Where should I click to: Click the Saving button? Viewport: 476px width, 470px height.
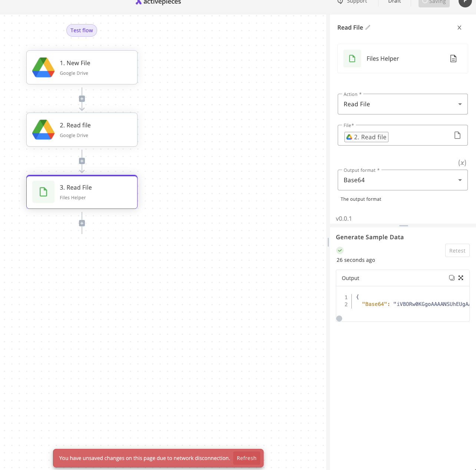(434, 2)
